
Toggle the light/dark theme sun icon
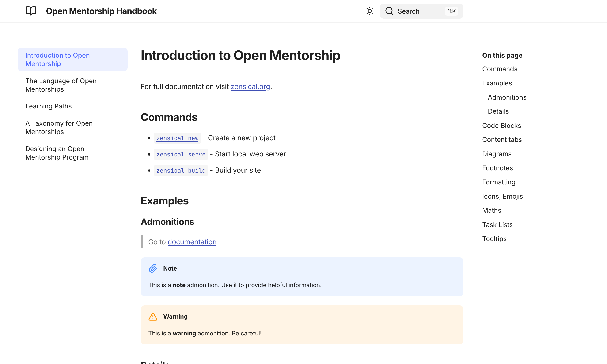pyautogui.click(x=370, y=11)
